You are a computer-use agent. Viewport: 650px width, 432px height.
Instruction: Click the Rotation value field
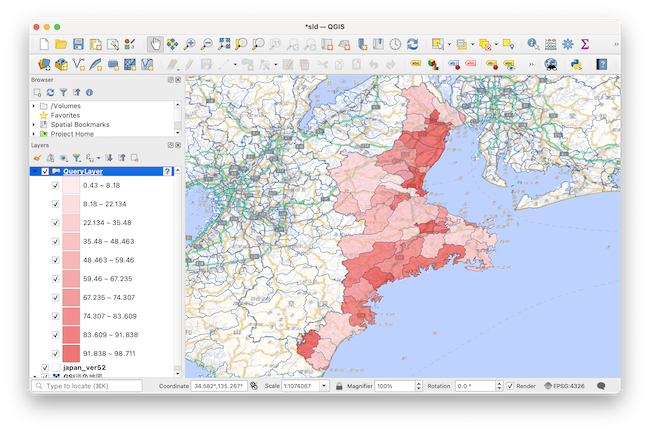[x=475, y=386]
